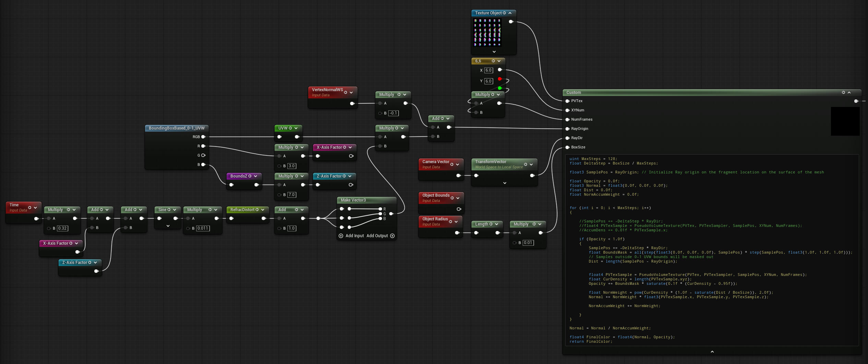Click the Camera Vector node's output pin
This screenshot has height=364, width=868.
click(x=458, y=175)
